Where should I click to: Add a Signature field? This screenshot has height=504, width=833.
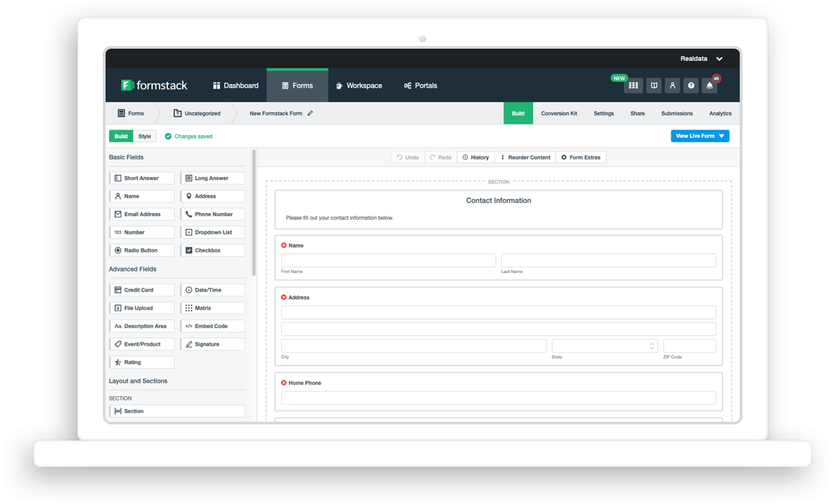[213, 344]
